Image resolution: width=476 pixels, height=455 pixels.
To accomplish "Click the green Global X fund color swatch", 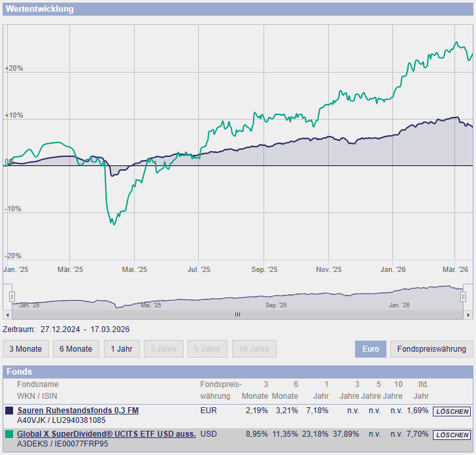I will (9, 435).
